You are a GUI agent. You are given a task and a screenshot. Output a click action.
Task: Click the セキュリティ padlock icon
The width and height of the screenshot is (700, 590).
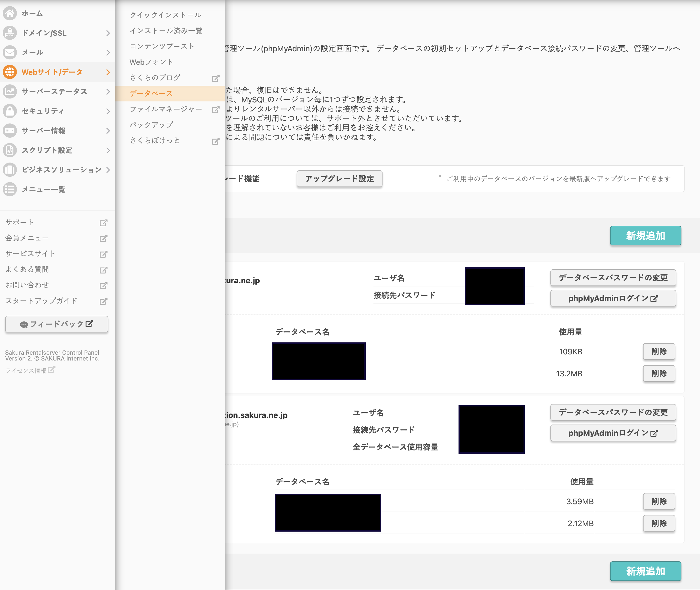pyautogui.click(x=10, y=111)
